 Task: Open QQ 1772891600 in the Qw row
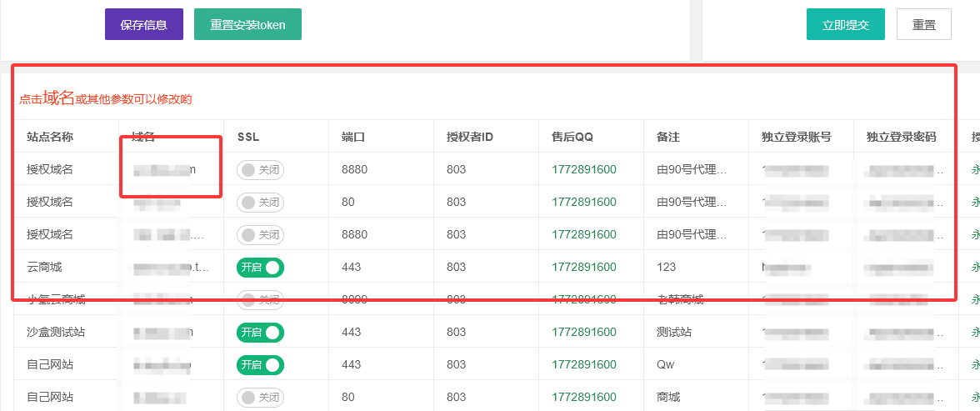(x=583, y=364)
